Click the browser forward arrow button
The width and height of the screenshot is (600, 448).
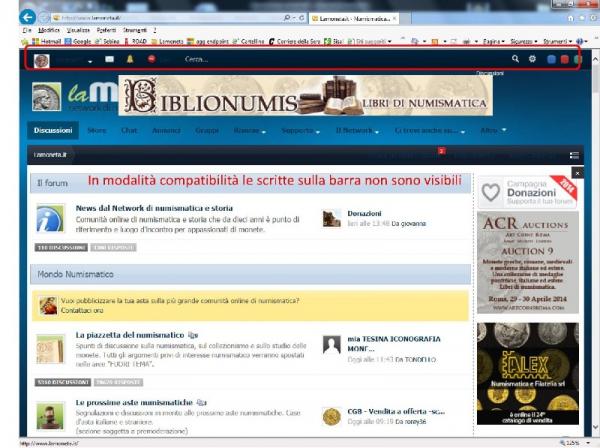click(44, 18)
